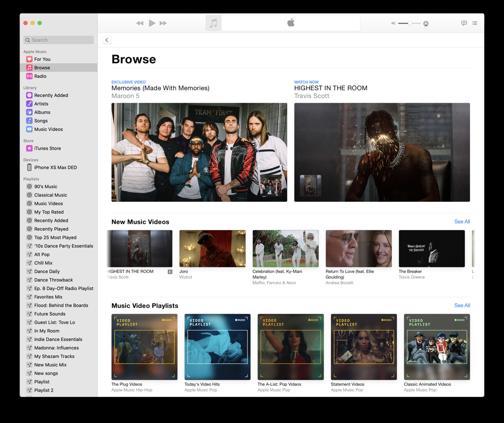504x423 pixels.
Task: Open My Shazam Tracks playlist
Action: 58,356
